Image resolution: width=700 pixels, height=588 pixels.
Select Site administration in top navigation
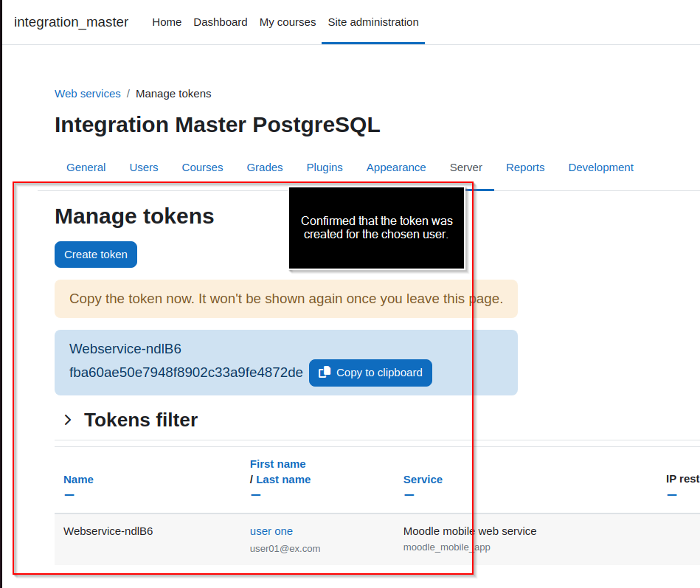[373, 22]
